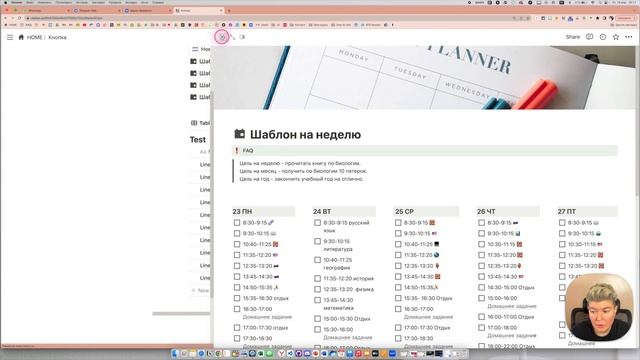Reload the page with the browser refresh icon
The height and width of the screenshot is (360, 640).
click(x=19, y=18)
